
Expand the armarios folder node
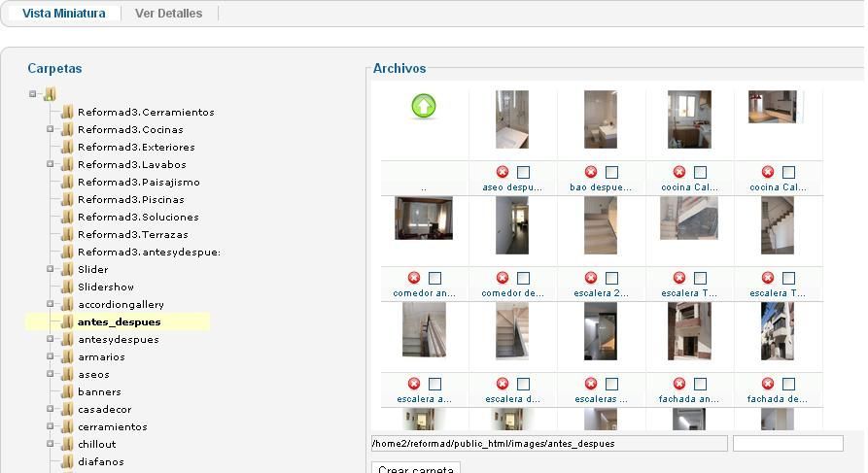pos(51,356)
